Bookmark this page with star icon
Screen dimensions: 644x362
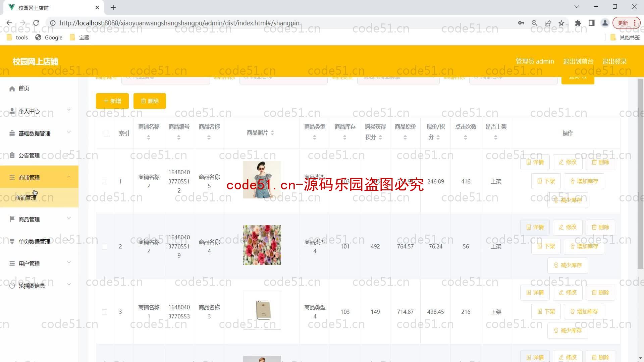tap(561, 23)
